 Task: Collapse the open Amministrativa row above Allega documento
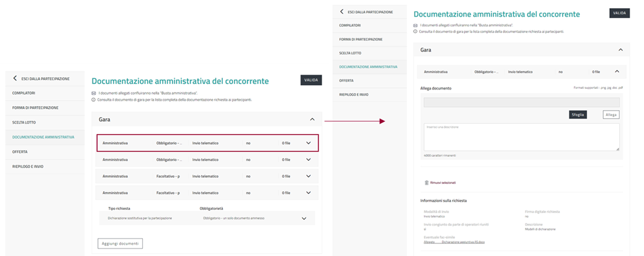tap(616, 71)
